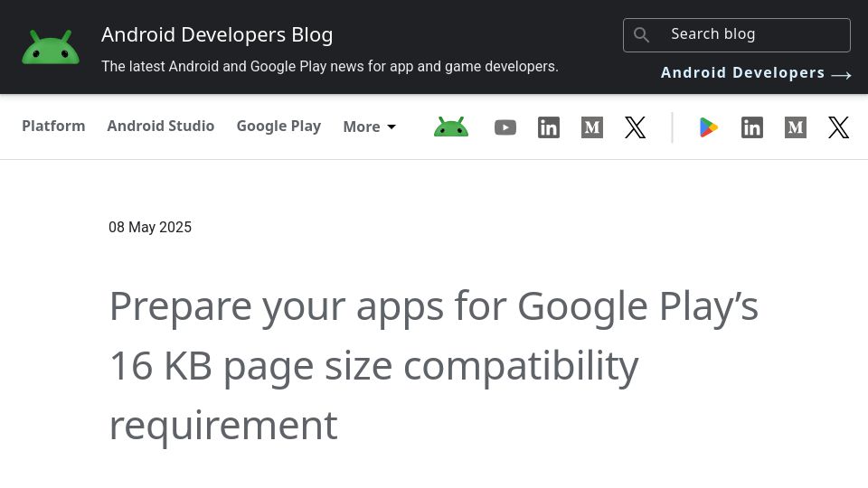Open the Android Developers Blog title link

coord(217,35)
